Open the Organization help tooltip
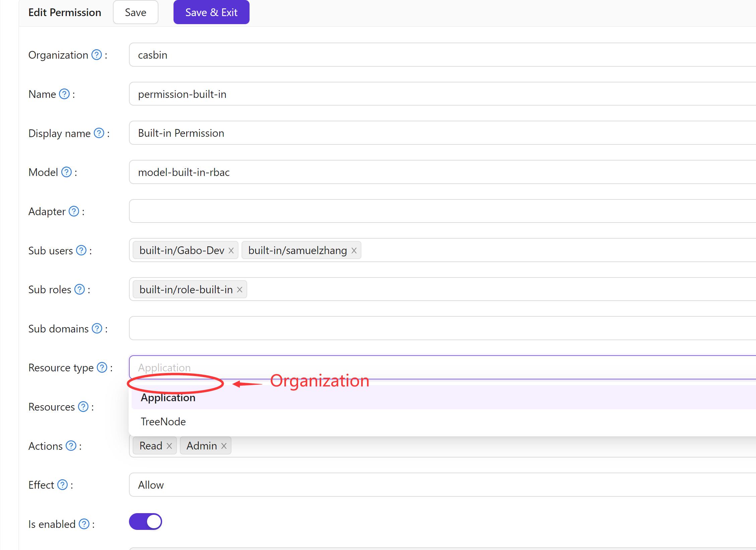The image size is (756, 550). [96, 55]
